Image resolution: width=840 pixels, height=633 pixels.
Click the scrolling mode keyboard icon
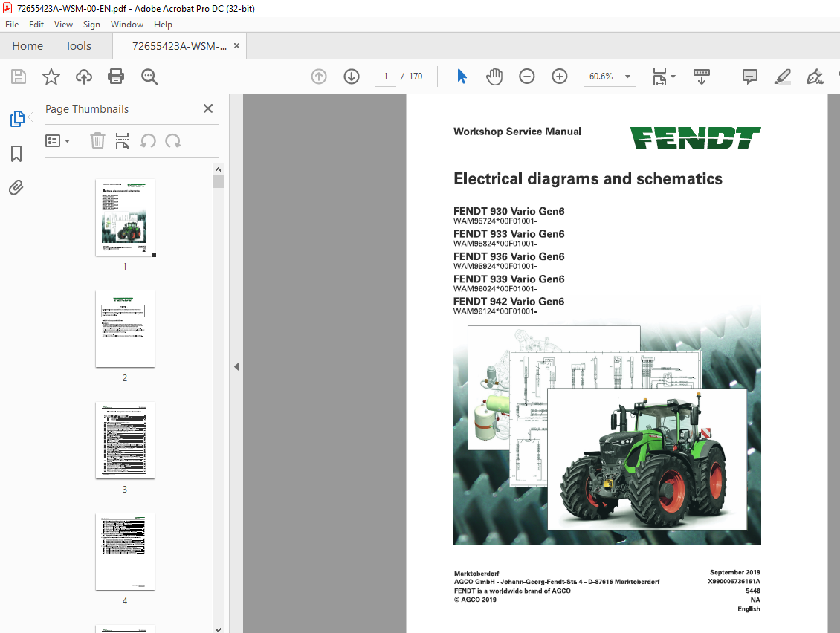click(701, 77)
